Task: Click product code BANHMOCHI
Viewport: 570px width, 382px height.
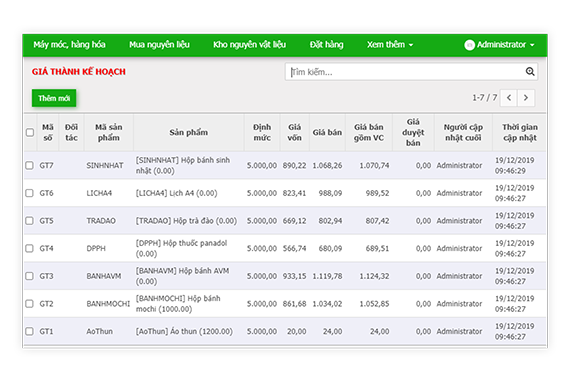Action: click(x=108, y=303)
